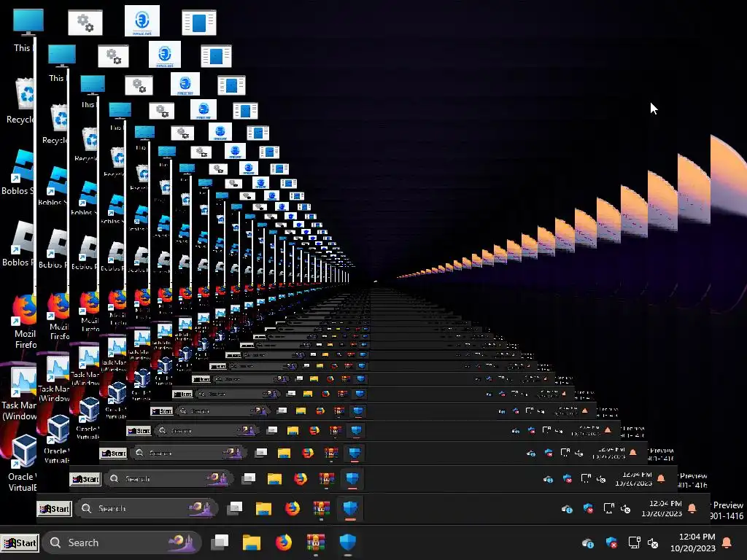The width and height of the screenshot is (747, 560).
Task: Open the Windows Security shield on the bottom taskbar
Action: click(x=348, y=542)
